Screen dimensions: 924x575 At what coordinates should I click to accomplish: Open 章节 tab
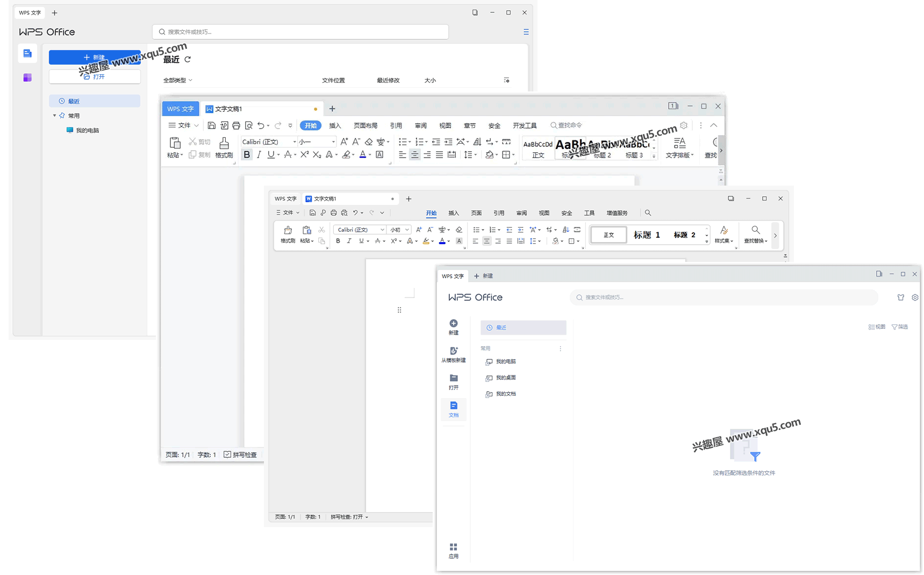pyautogui.click(x=470, y=125)
